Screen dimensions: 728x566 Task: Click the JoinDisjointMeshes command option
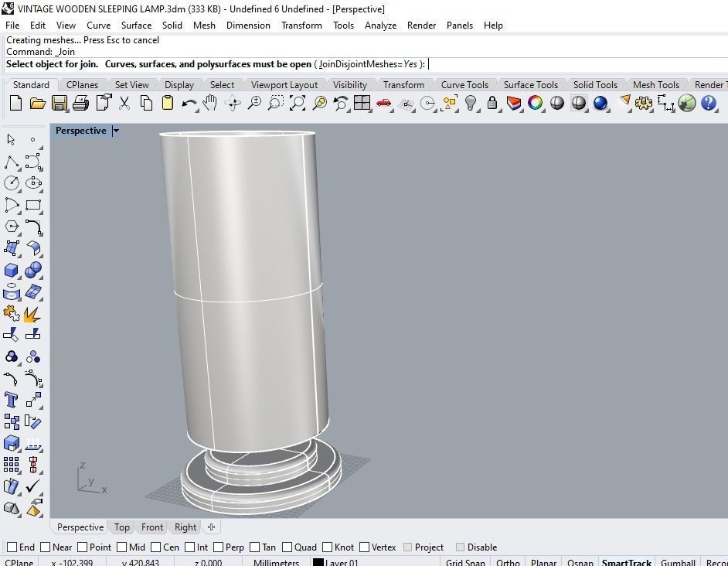point(367,64)
